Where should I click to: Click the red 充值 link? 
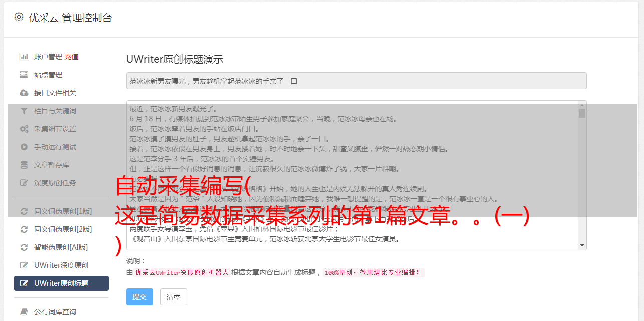pos(71,57)
